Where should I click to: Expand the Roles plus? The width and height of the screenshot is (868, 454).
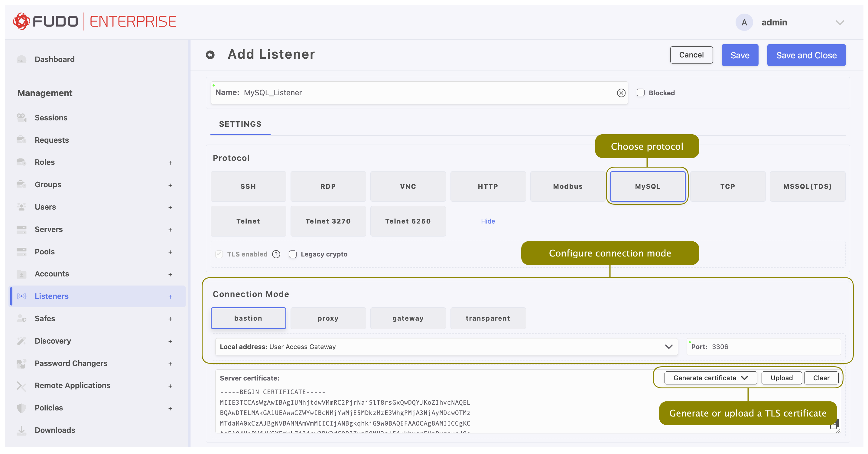170,163
